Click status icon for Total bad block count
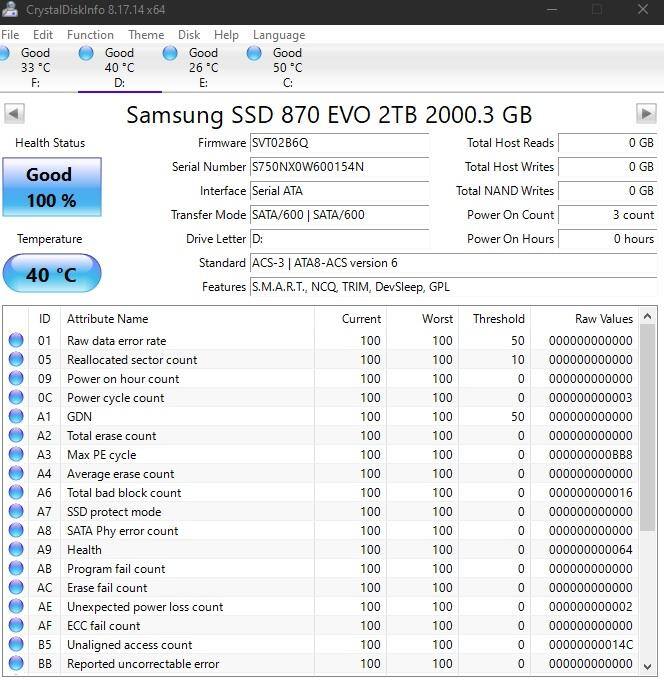Image resolution: width=664 pixels, height=680 pixels. (x=16, y=493)
